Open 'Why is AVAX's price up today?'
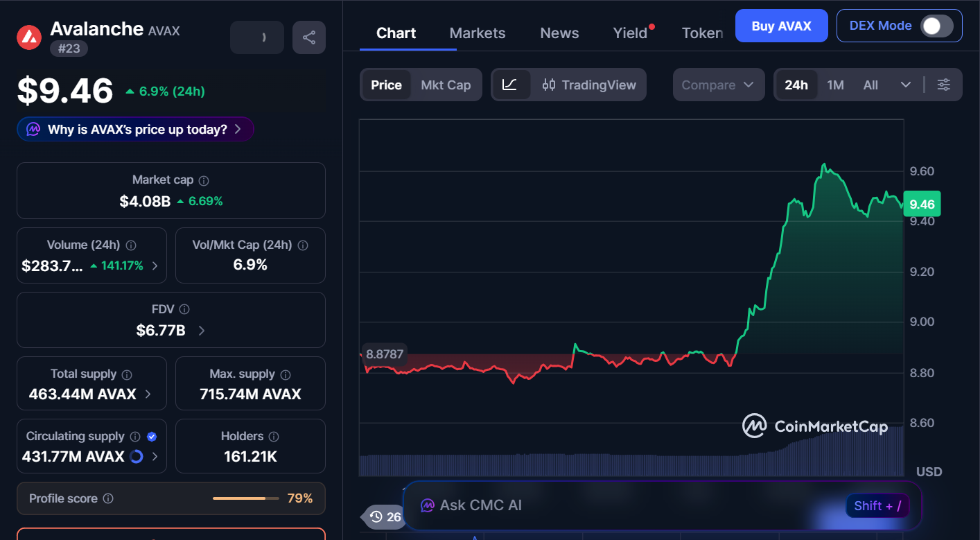980x540 pixels. (136, 129)
